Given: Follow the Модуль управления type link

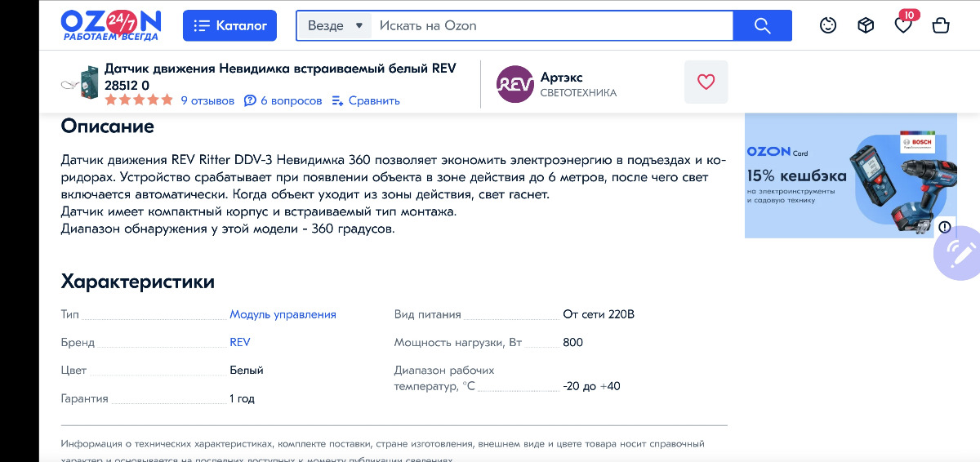Looking at the screenshot, I should (x=283, y=314).
